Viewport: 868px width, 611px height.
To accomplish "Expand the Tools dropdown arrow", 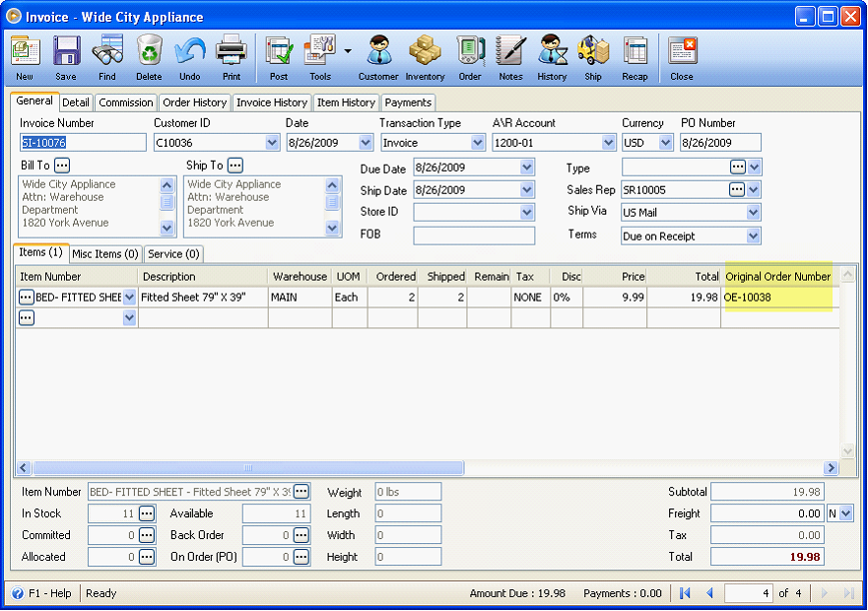I will (348, 51).
